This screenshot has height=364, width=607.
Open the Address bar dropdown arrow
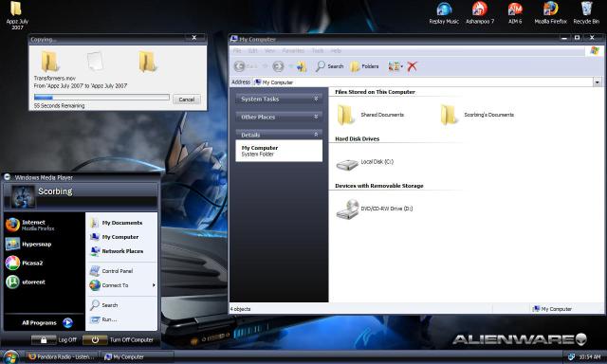598,82
